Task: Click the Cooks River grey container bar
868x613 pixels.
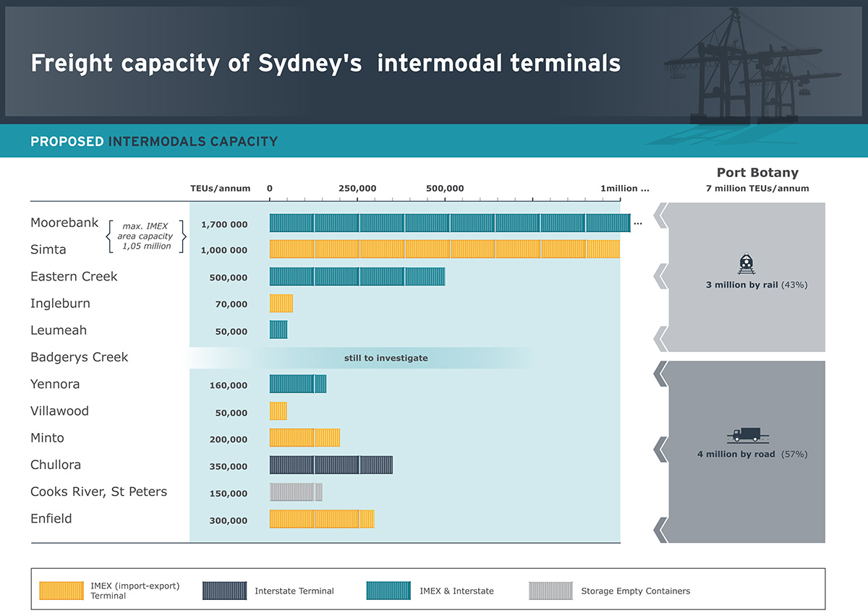Action: 296,492
